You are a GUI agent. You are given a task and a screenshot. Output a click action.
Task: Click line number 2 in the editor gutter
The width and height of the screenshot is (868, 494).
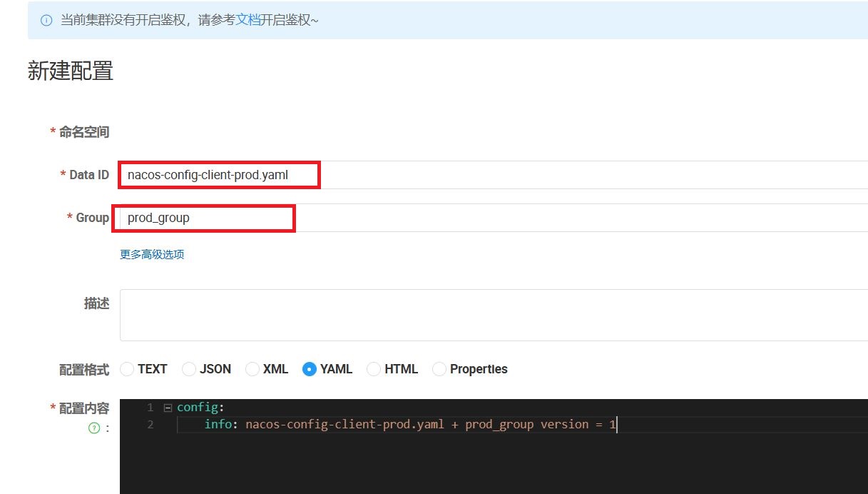tap(150, 425)
